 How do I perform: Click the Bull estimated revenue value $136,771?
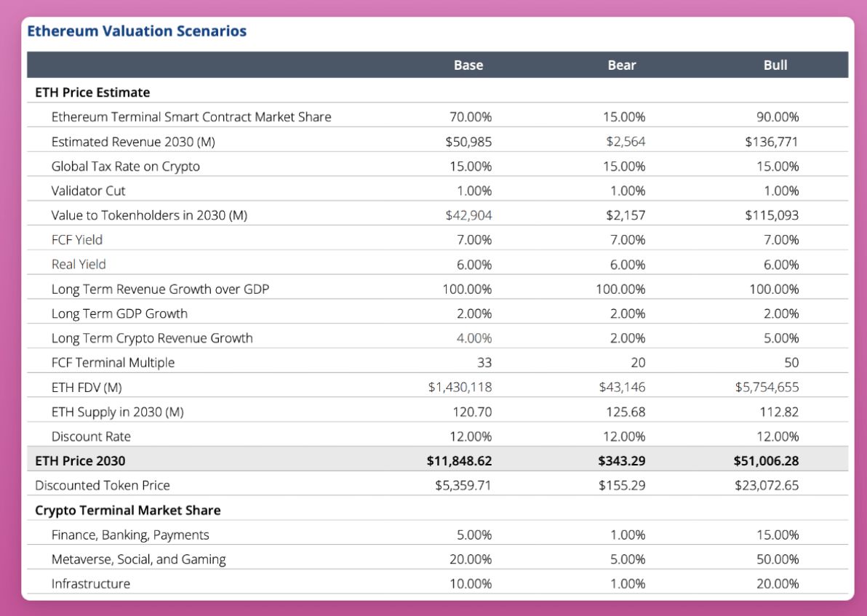pyautogui.click(x=771, y=142)
